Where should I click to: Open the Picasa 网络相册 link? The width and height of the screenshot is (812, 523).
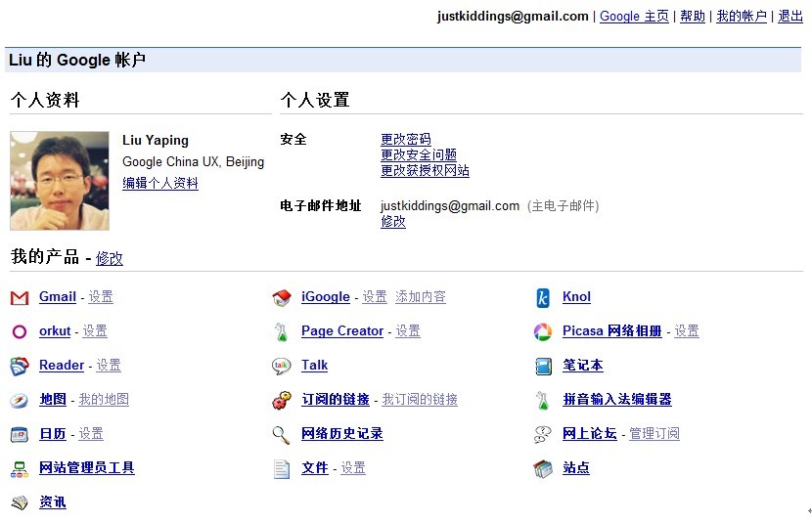coord(612,330)
